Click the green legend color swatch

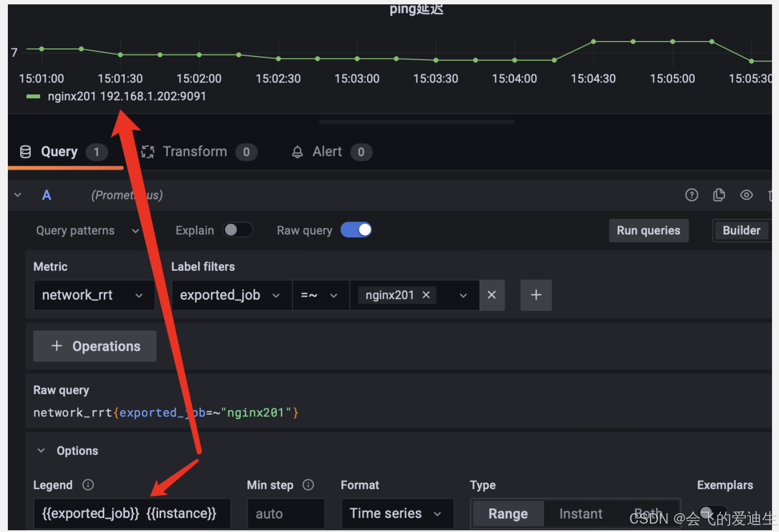(33, 96)
